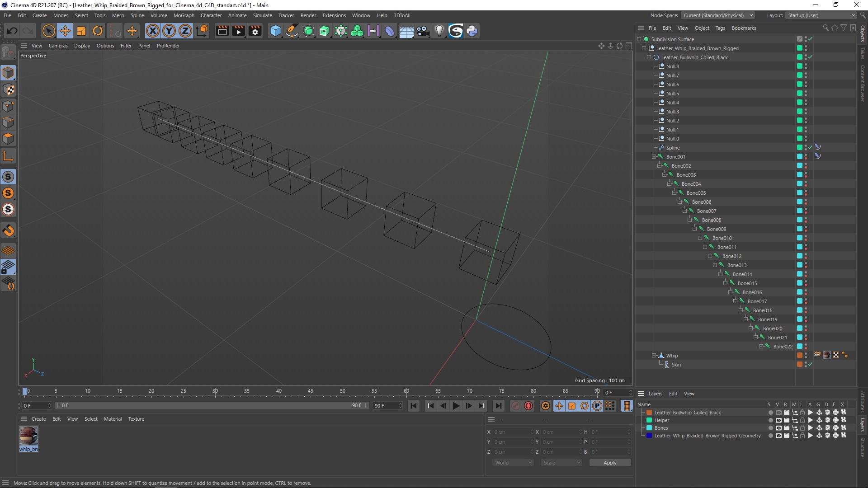Viewport: 868px width, 488px height.
Task: Toggle Y axis lock
Action: 169,31
